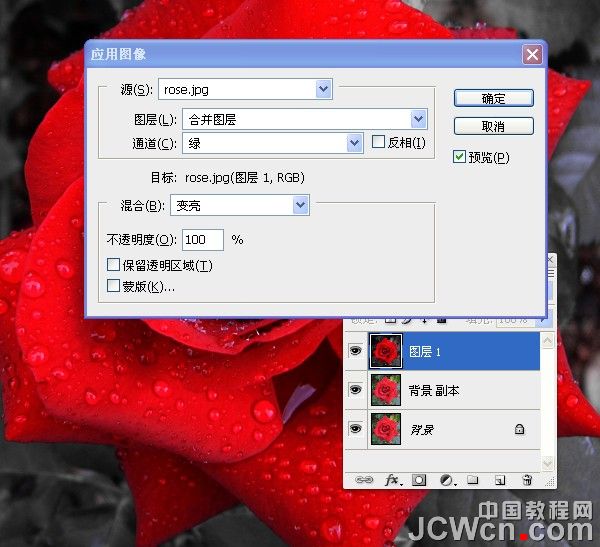This screenshot has width=600, height=547.
Task: Enable 保留透明区域 checkbox
Action: (x=114, y=265)
